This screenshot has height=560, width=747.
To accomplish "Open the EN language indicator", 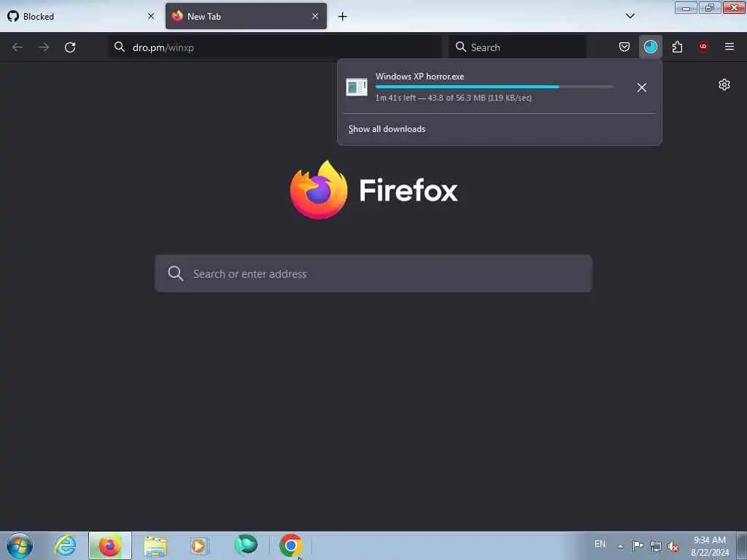I will 600,544.
